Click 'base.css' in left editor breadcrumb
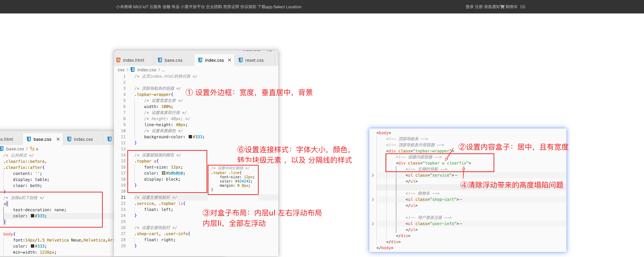The image size is (644, 257). click(x=15, y=149)
